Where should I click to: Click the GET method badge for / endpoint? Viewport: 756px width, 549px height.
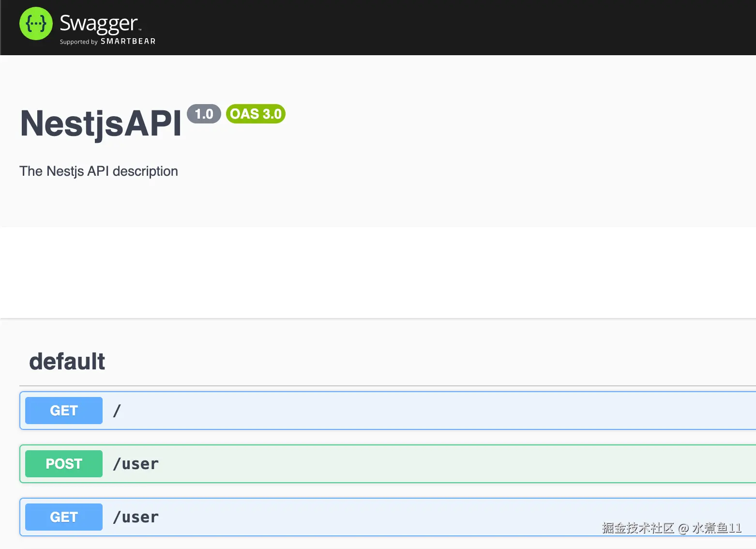[x=64, y=411]
